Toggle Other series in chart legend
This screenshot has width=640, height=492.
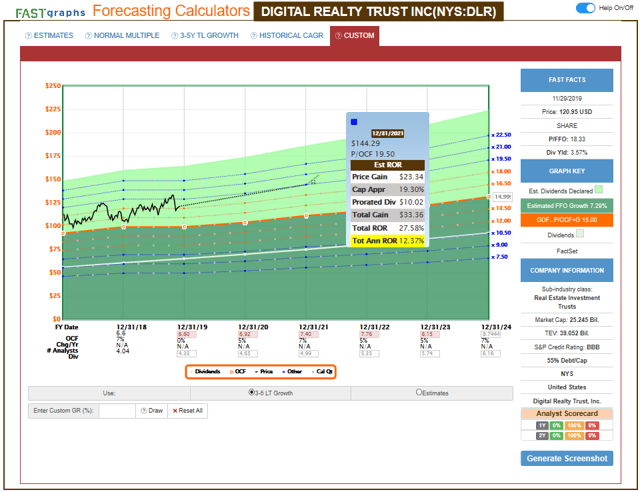pos(292,372)
